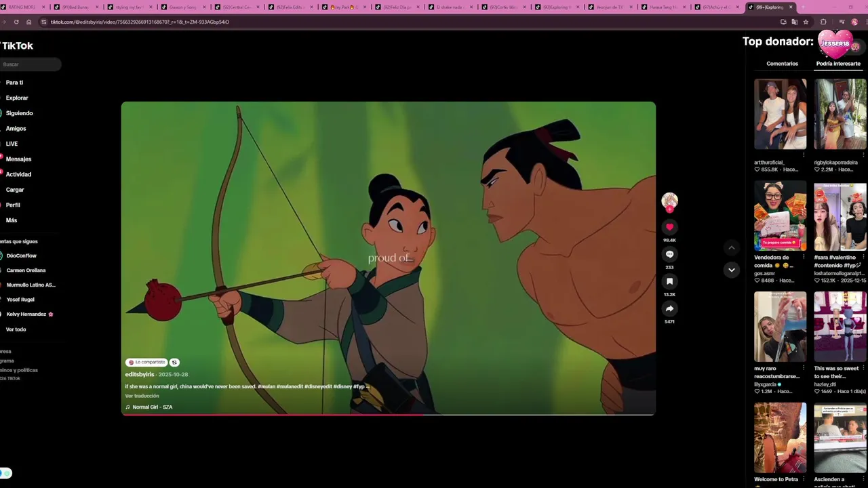Go to the browser home page icon
The height and width of the screenshot is (488, 868).
28,22
